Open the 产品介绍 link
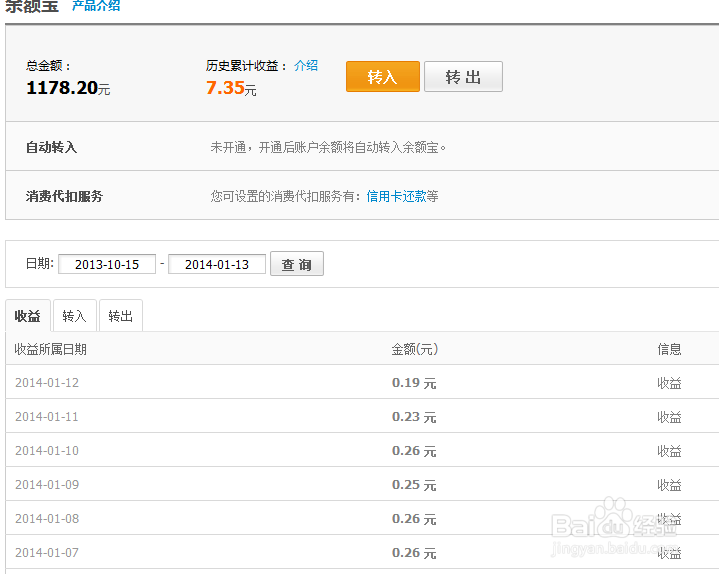The width and height of the screenshot is (719, 574). coord(96,6)
